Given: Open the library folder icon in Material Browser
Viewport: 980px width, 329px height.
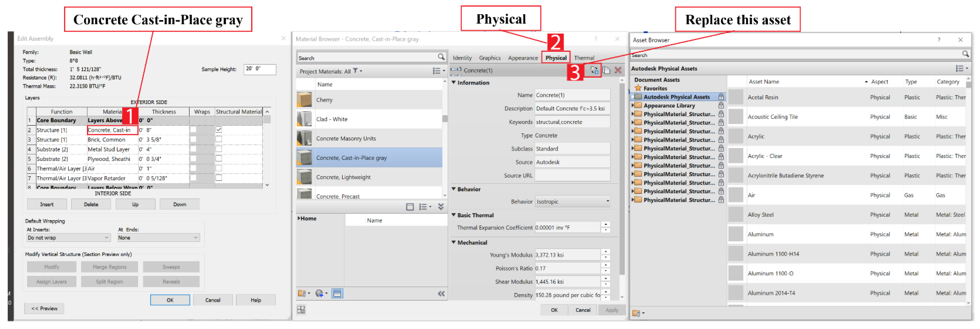Looking at the screenshot, I should (x=302, y=293).
